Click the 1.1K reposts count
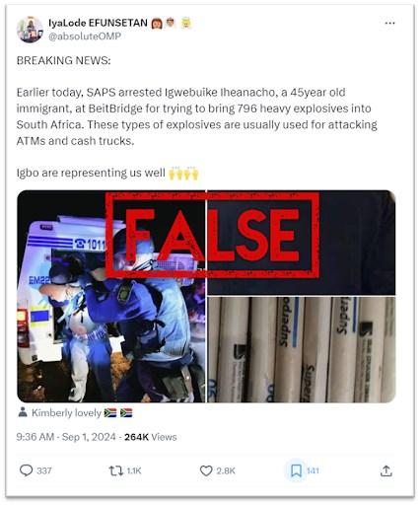Viewport: 420px width, 505px height. pos(134,470)
